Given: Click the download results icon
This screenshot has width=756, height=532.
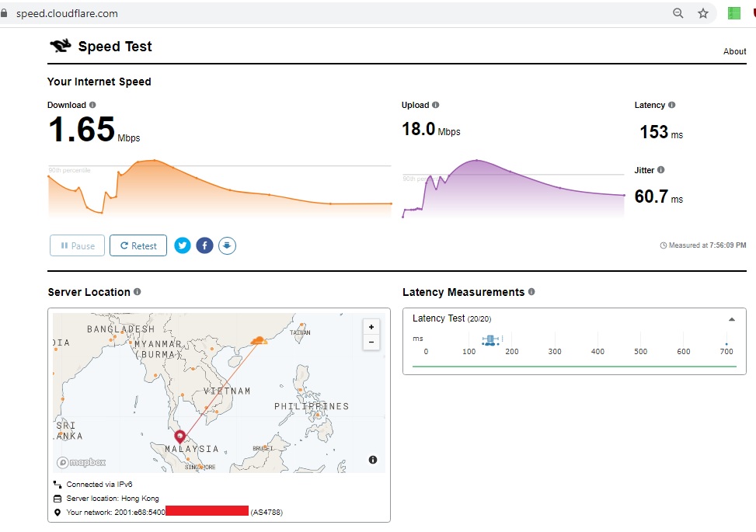Looking at the screenshot, I should pos(227,245).
